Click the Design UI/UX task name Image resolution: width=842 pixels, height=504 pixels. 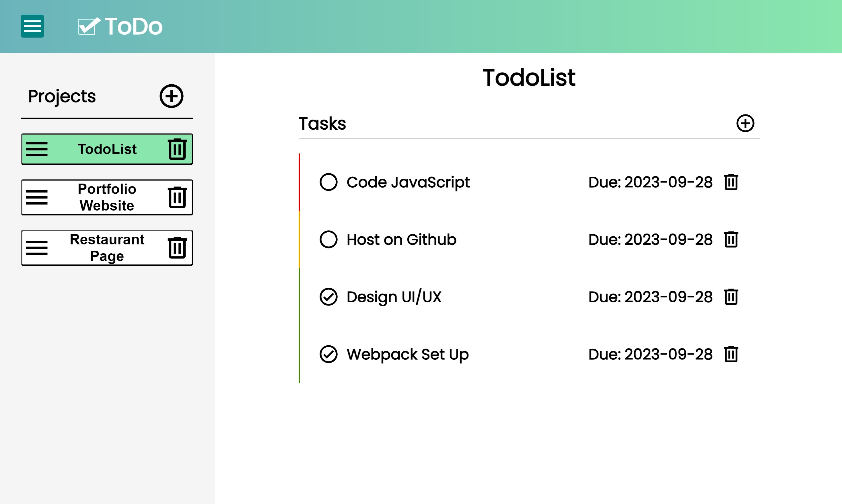[x=394, y=297]
